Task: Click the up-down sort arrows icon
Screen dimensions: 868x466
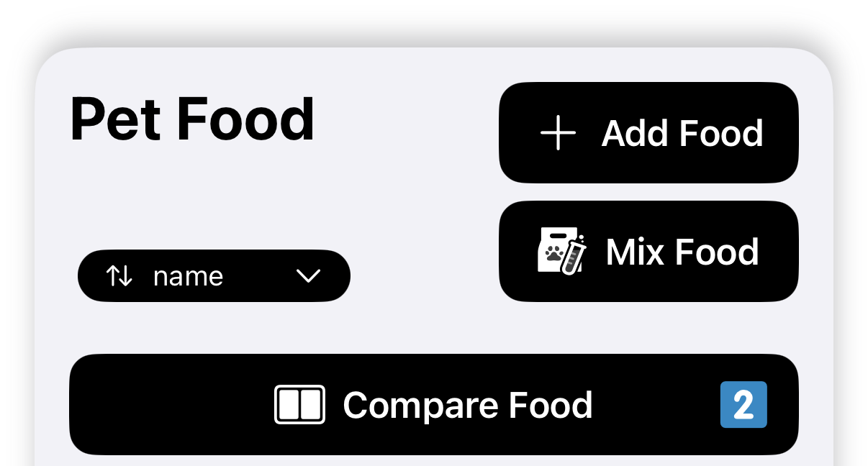Action: click(x=119, y=276)
